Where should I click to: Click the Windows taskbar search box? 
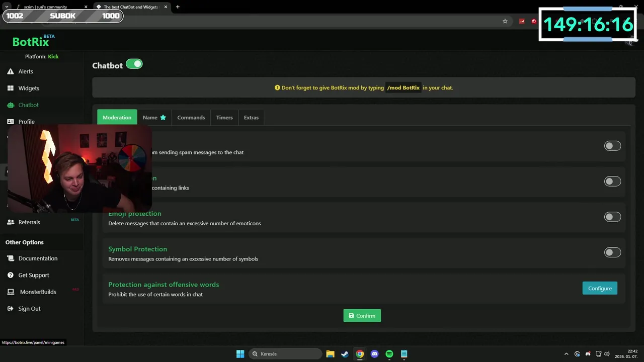tap(286, 354)
